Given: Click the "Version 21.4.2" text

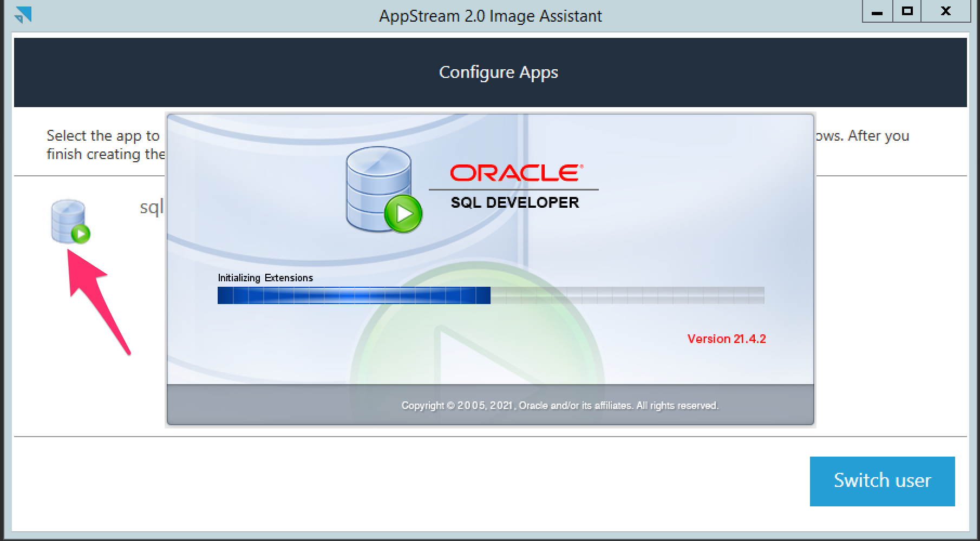Looking at the screenshot, I should [x=727, y=339].
